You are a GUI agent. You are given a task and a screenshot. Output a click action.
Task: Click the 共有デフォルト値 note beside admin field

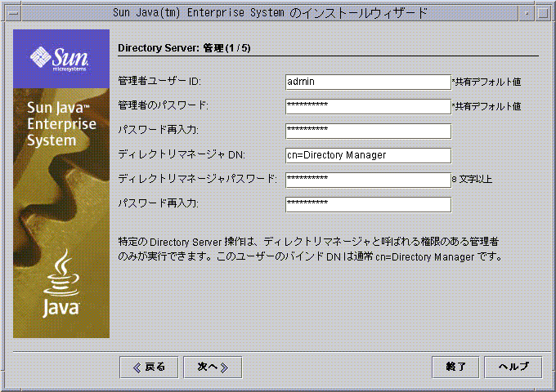click(486, 82)
